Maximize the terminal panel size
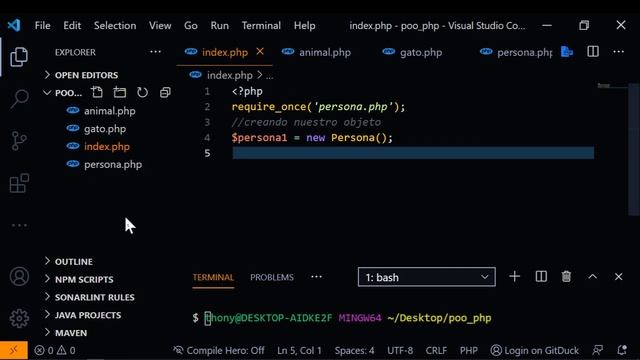The width and height of the screenshot is (640, 360). click(593, 277)
